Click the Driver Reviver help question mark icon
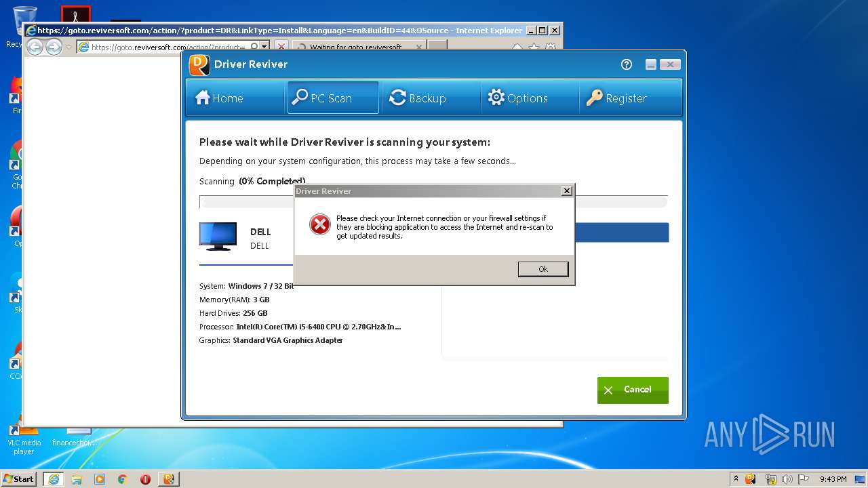The width and height of the screenshot is (868, 488). click(x=627, y=64)
